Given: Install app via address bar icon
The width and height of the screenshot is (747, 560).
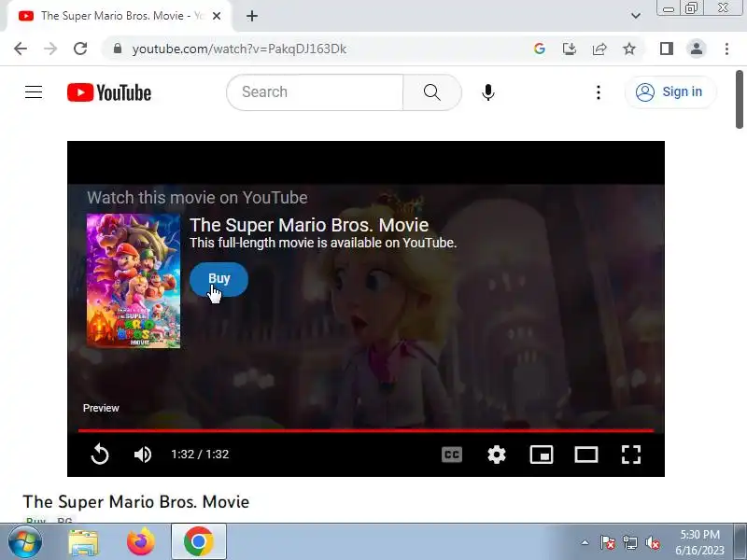Looking at the screenshot, I should click(570, 49).
